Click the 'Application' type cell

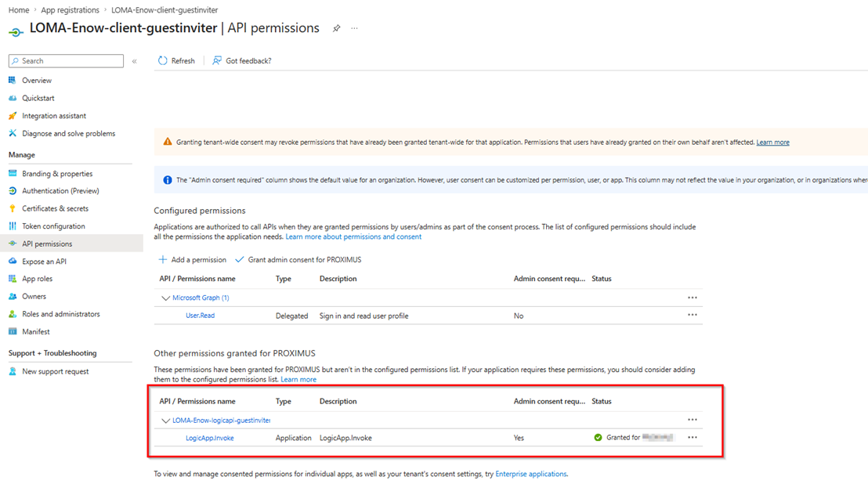294,438
